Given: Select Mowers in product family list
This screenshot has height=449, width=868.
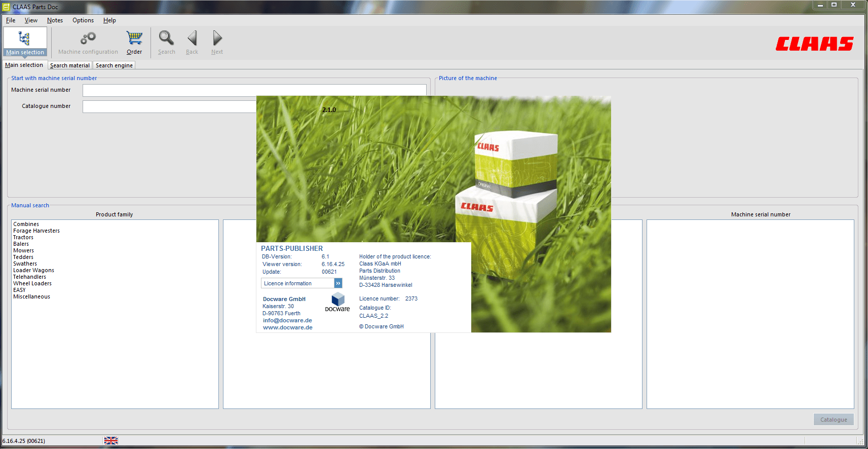Looking at the screenshot, I should 24,250.
